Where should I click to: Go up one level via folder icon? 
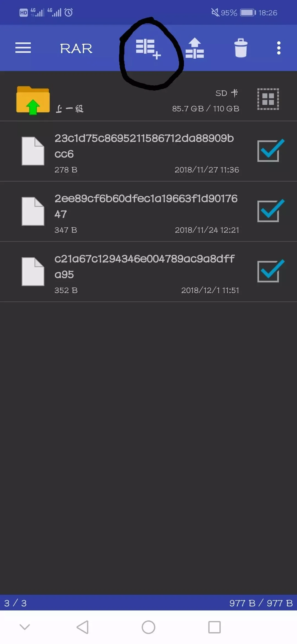coord(33,100)
